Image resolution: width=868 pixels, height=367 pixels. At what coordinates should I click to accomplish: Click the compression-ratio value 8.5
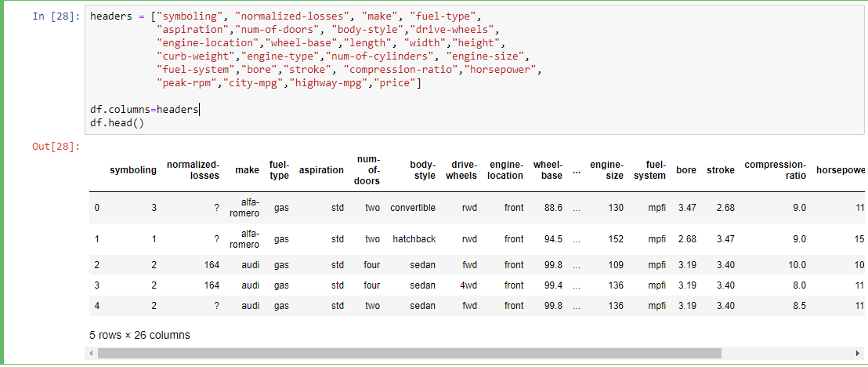799,306
